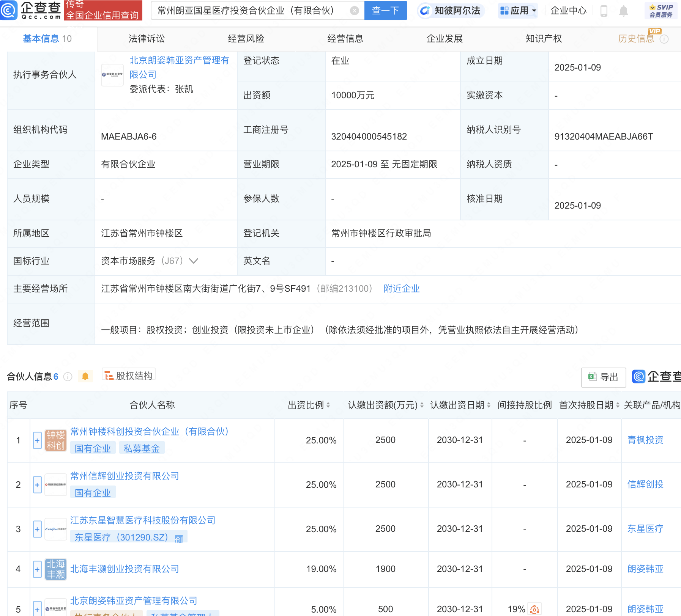Click 附近企业 link
Image resolution: width=681 pixels, height=616 pixels.
click(402, 289)
